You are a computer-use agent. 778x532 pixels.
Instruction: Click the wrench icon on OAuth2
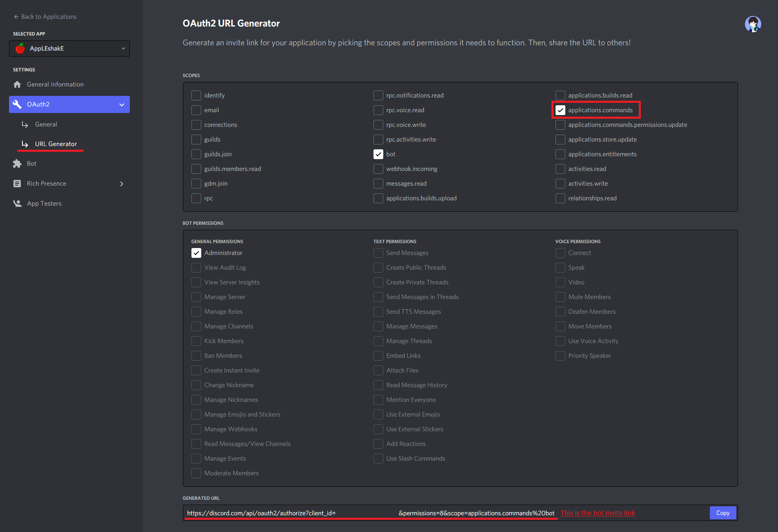[17, 104]
